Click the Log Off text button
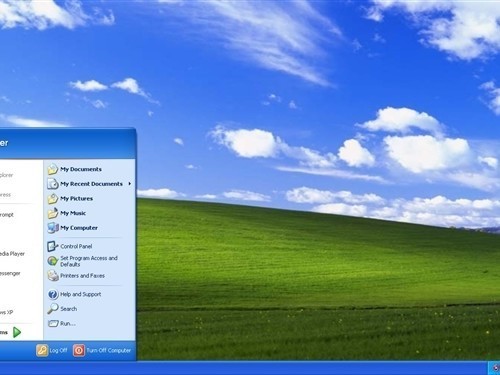 point(58,351)
